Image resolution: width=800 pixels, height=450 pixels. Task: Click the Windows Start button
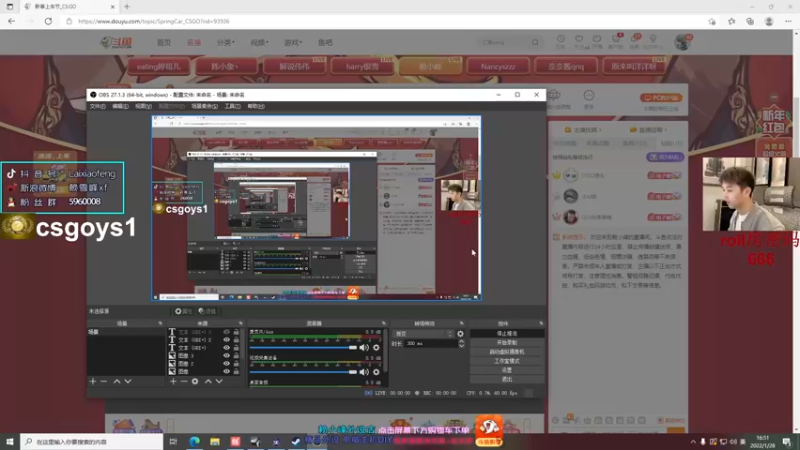pyautogui.click(x=10, y=442)
